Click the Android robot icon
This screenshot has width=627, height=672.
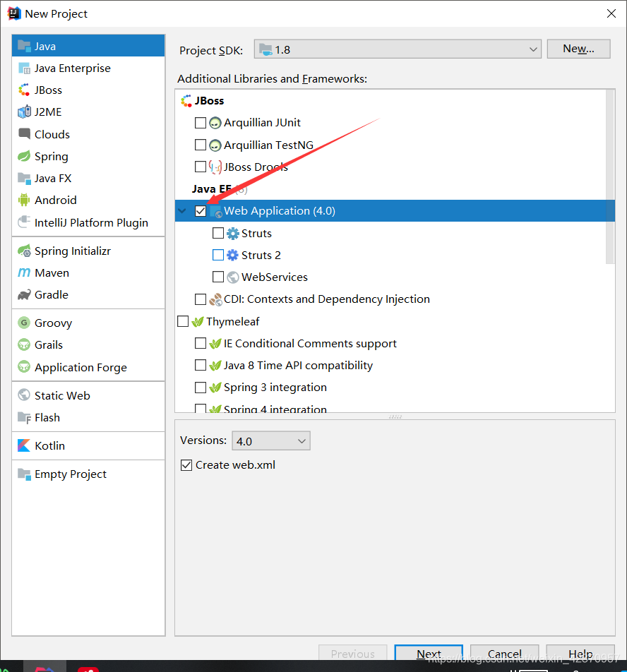(24, 200)
